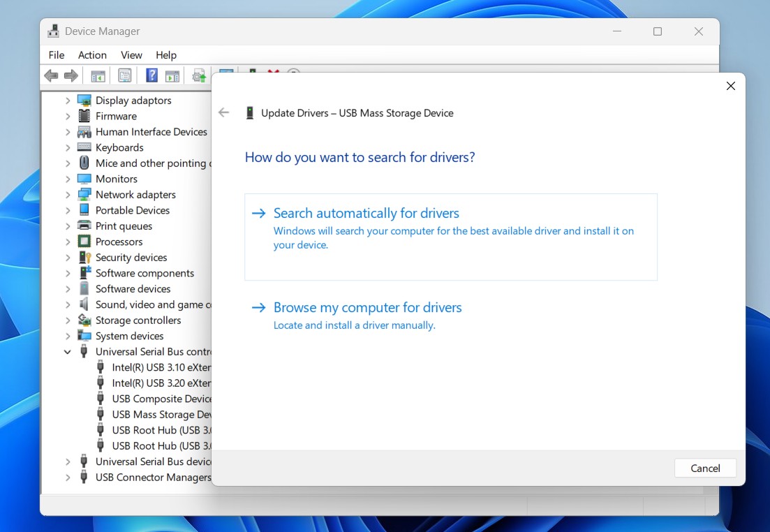
Task: Go back using the Update Drivers dialog arrow
Action: pos(224,112)
